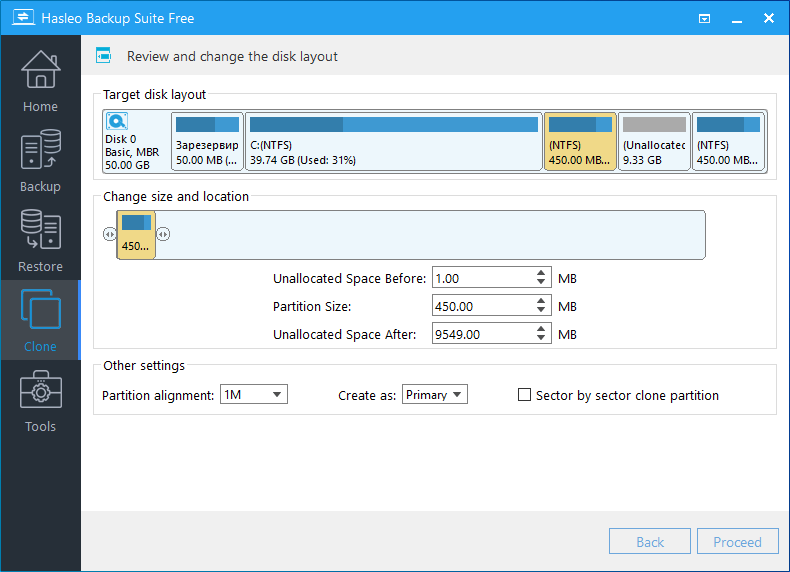The height and width of the screenshot is (572, 790).
Task: Increase Unallocated Space After value
Action: click(x=541, y=328)
